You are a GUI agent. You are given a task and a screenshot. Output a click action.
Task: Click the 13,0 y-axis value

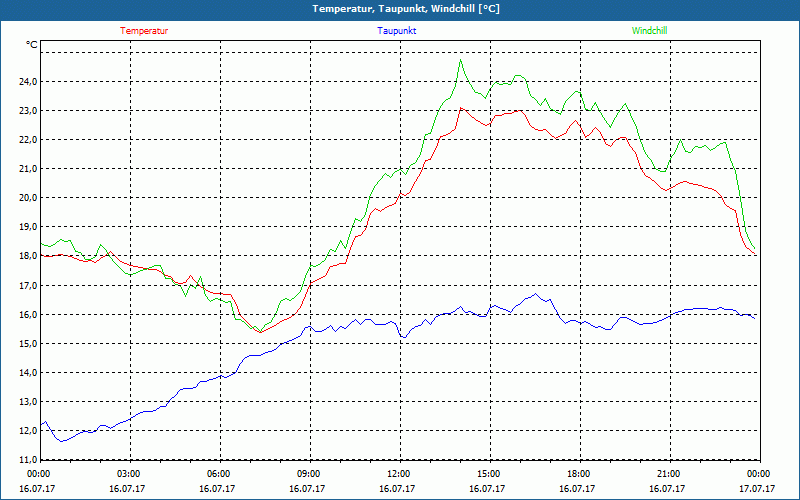pyautogui.click(x=28, y=402)
